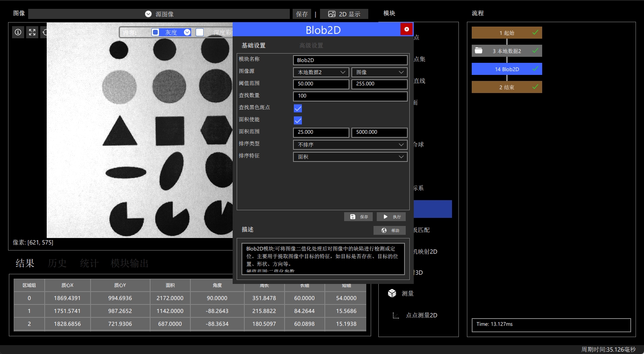Image resolution: width=644 pixels, height=354 pixels.
Task: Select the 3 本地数据2 flow node
Action: [507, 51]
